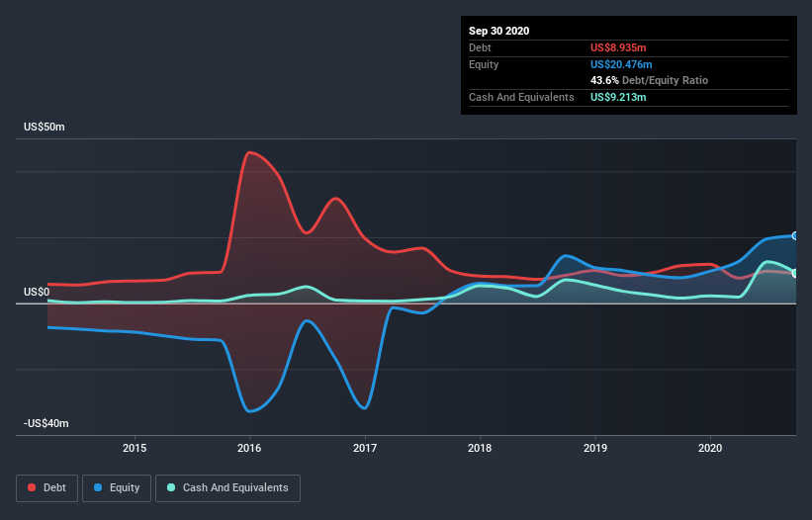Screen dimensions: 812x520
Task: Click the blue Equity legend dot
Action: pyautogui.click(x=98, y=487)
